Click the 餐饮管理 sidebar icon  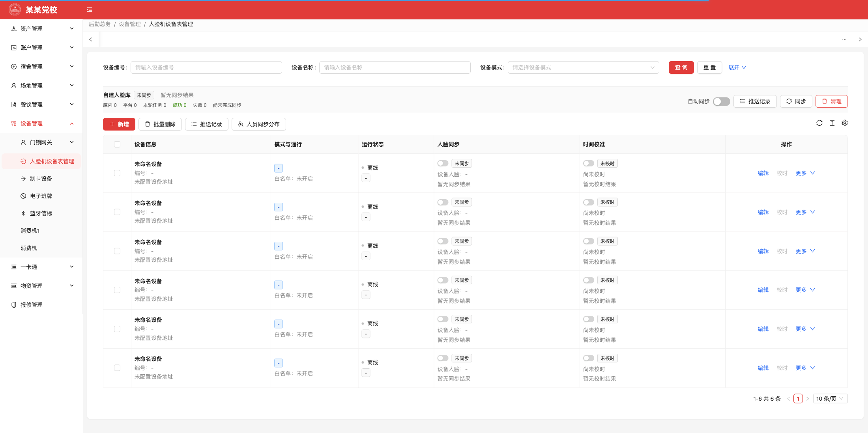pos(14,105)
